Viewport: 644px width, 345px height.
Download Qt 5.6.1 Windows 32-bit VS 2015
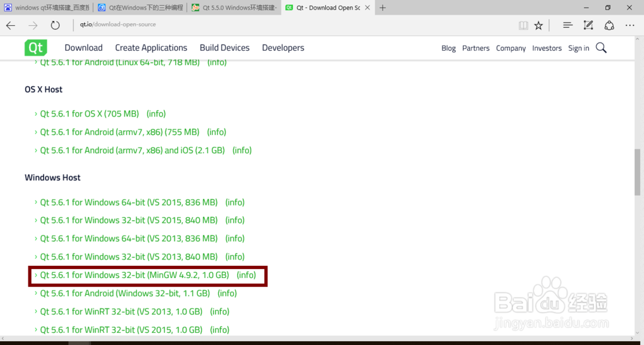[129, 221]
